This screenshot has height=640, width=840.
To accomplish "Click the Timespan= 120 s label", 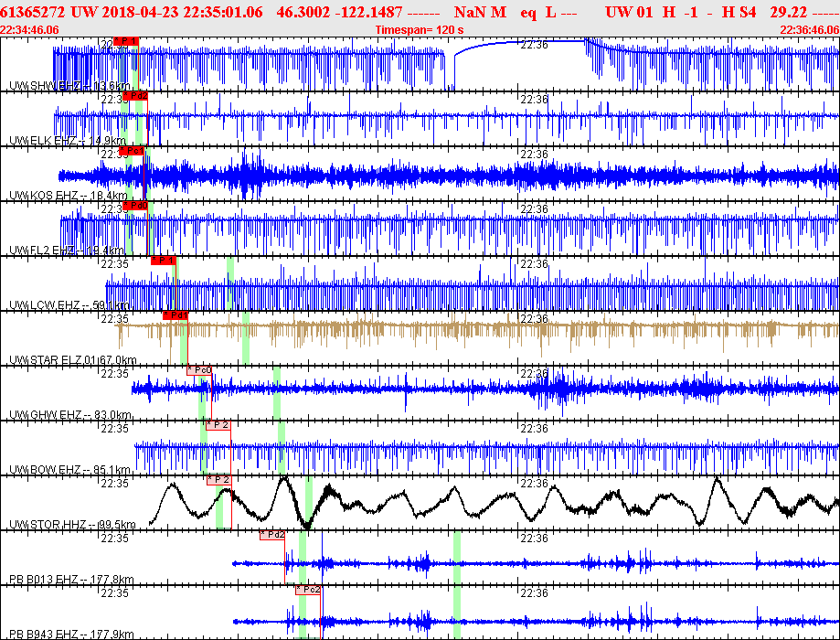I will point(420,30).
